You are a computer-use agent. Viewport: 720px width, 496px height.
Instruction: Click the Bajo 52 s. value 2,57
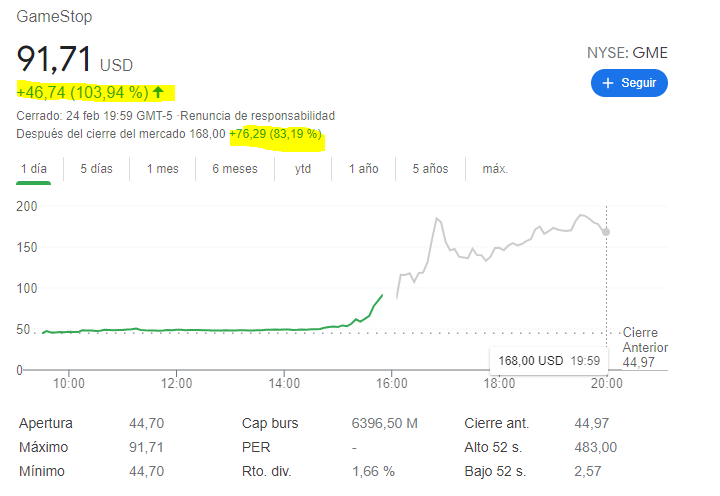click(x=587, y=471)
